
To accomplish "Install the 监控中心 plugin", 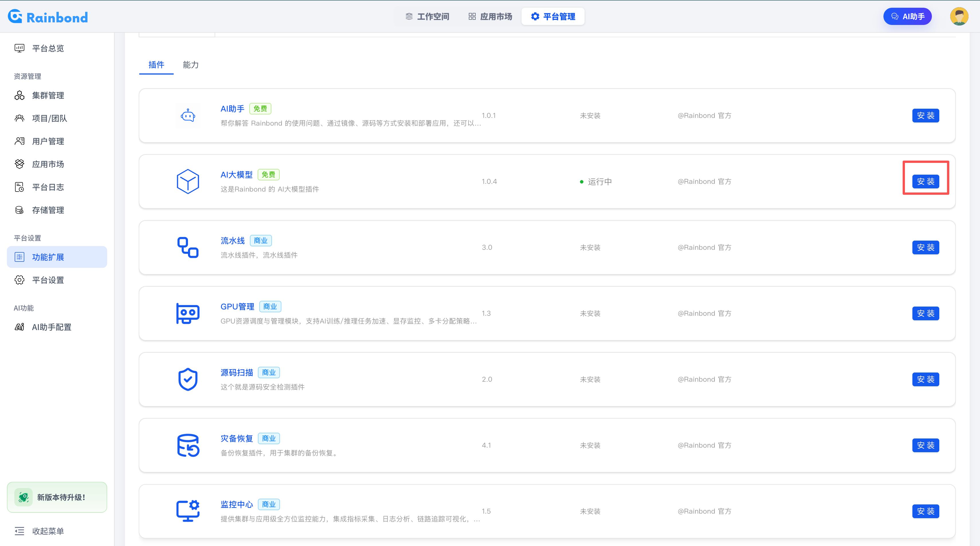I will click(926, 511).
